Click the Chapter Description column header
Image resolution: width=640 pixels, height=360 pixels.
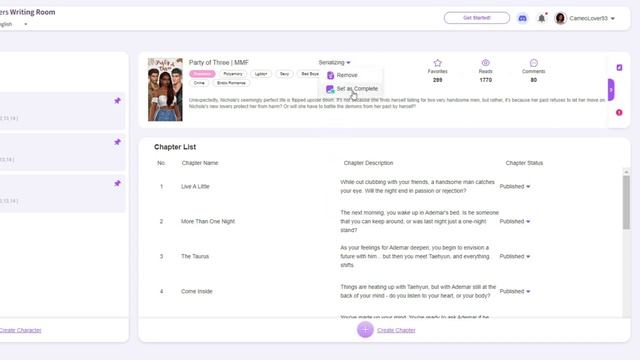pyautogui.click(x=368, y=163)
